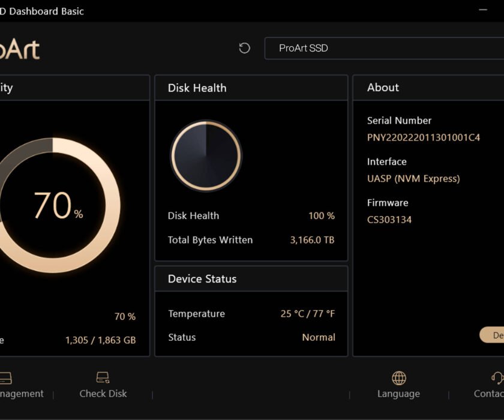504x420 pixels.
Task: Click the Total Bytes Written label
Action: pyautogui.click(x=210, y=240)
